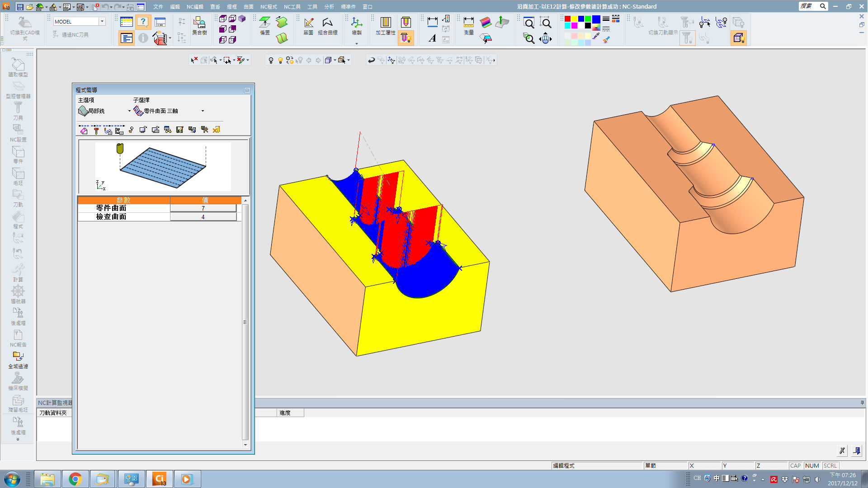Open the 文件 menu

[158, 7]
